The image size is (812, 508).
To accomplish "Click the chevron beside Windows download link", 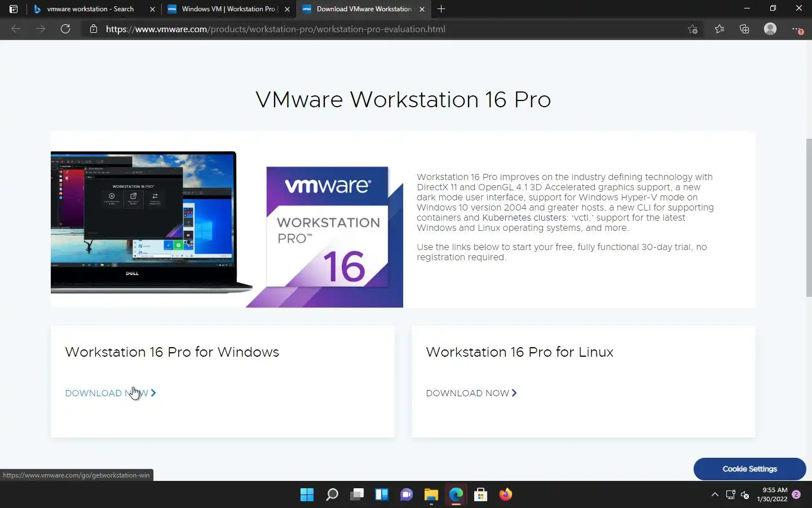I will point(153,393).
